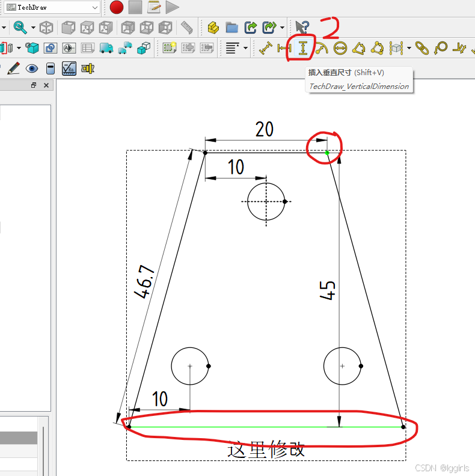Close the left side panel

click(x=46, y=85)
